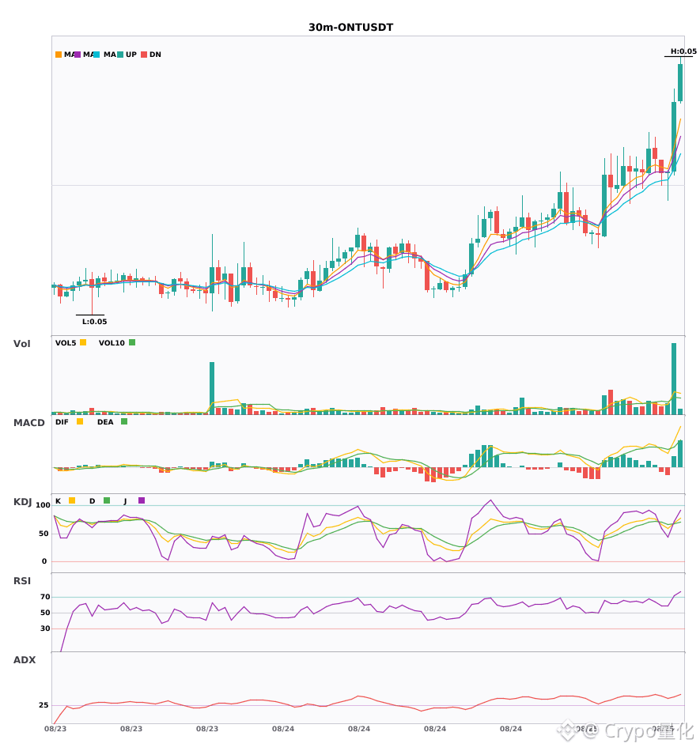Select the MACD panel label
The width and height of the screenshot is (700, 751).
point(28,423)
